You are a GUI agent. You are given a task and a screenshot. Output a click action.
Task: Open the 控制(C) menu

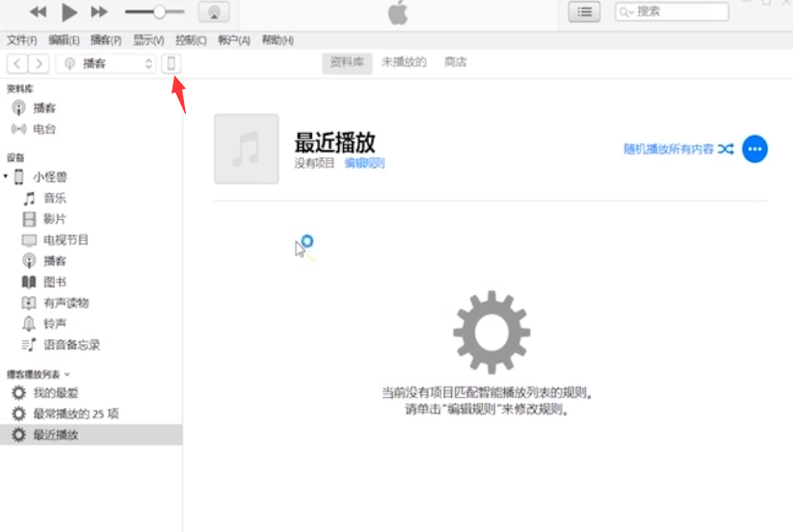(x=191, y=40)
